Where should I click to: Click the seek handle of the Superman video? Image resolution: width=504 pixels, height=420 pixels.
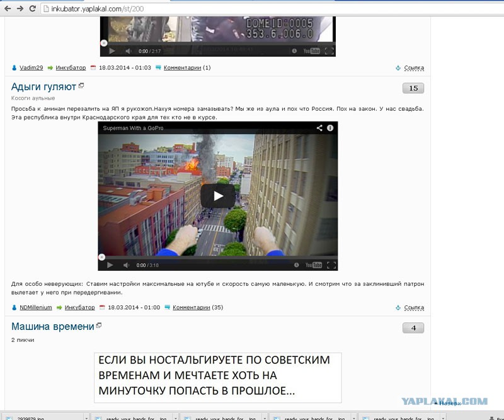coord(101,257)
